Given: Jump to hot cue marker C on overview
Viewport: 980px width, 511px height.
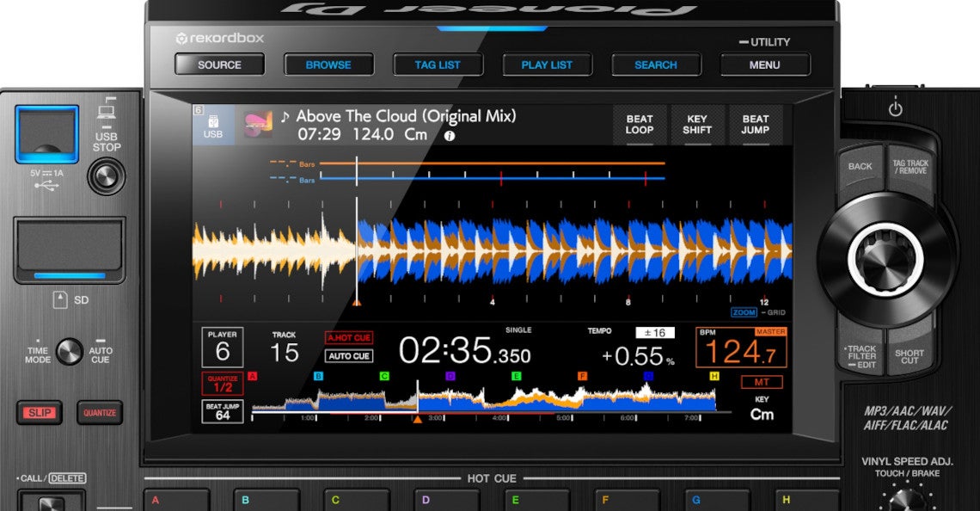Looking at the screenshot, I should click(384, 376).
